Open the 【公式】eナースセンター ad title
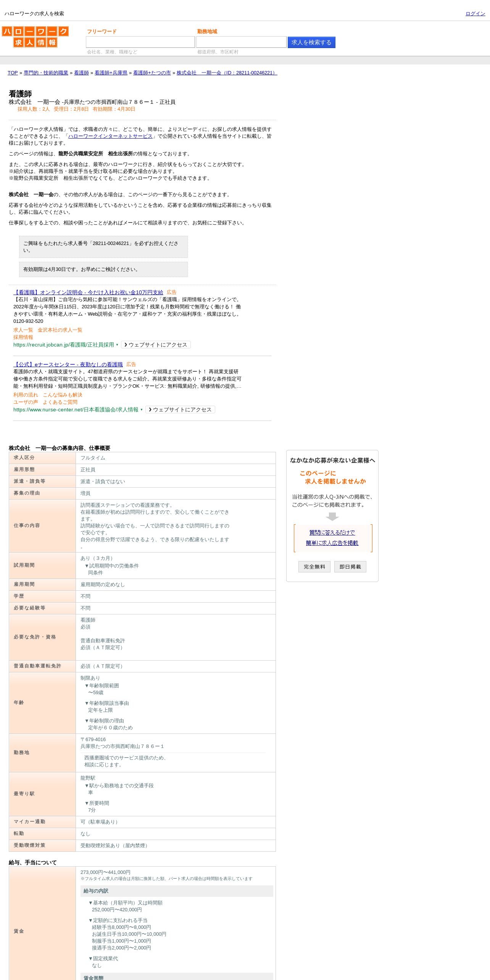 click(68, 364)
